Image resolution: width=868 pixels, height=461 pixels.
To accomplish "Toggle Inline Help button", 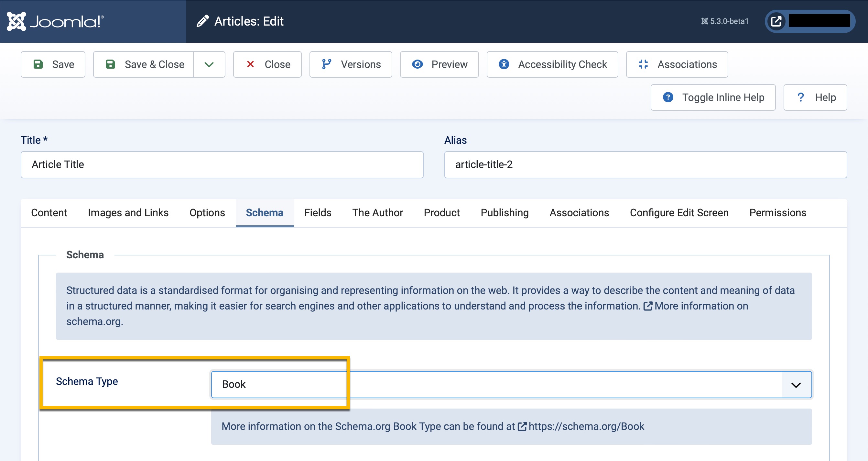I will point(713,97).
